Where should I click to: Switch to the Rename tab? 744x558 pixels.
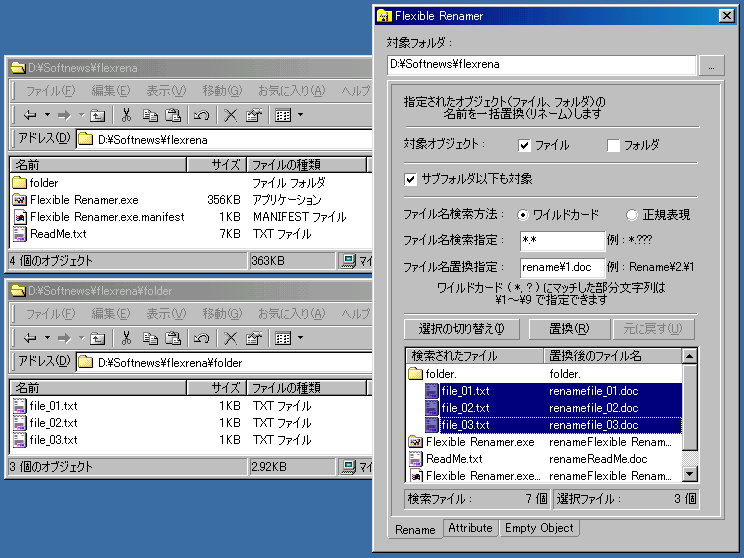415,530
